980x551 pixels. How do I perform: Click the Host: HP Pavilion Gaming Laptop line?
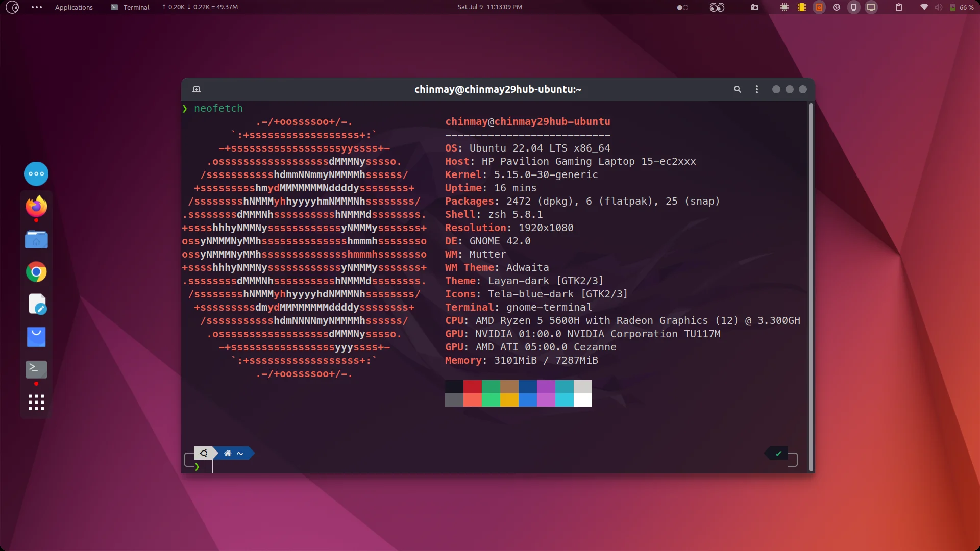click(571, 161)
